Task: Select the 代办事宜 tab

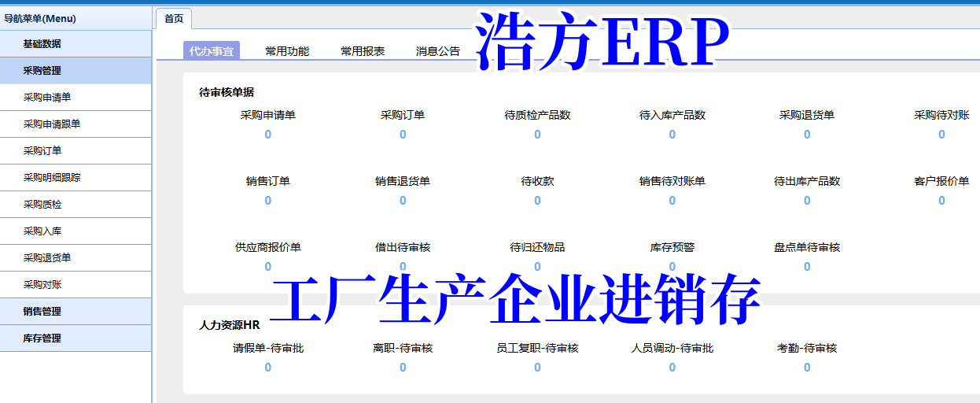Action: [212, 51]
